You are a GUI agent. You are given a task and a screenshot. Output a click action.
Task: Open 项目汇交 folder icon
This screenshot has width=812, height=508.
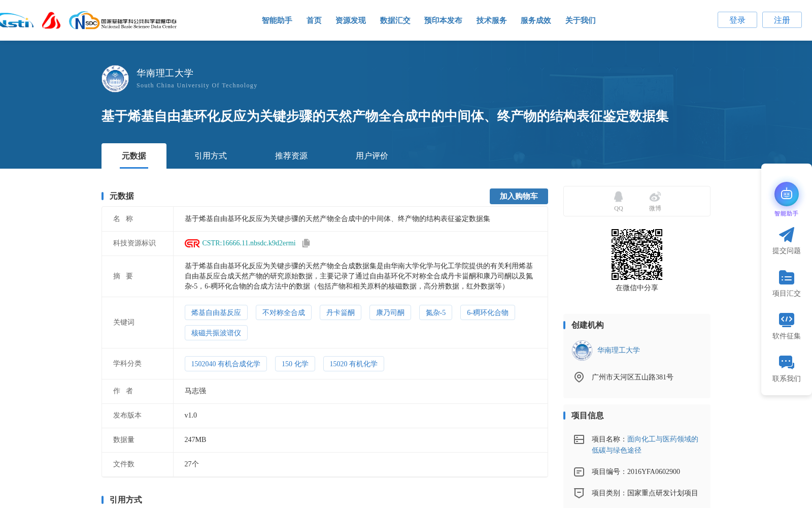786,277
